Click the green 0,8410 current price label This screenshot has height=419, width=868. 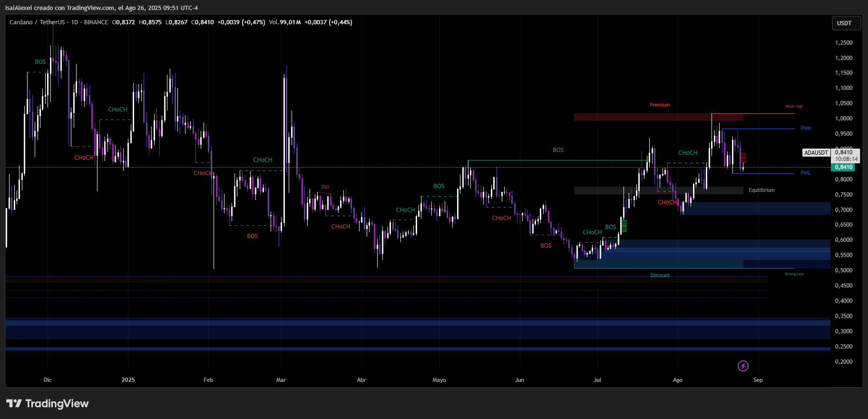[843, 167]
